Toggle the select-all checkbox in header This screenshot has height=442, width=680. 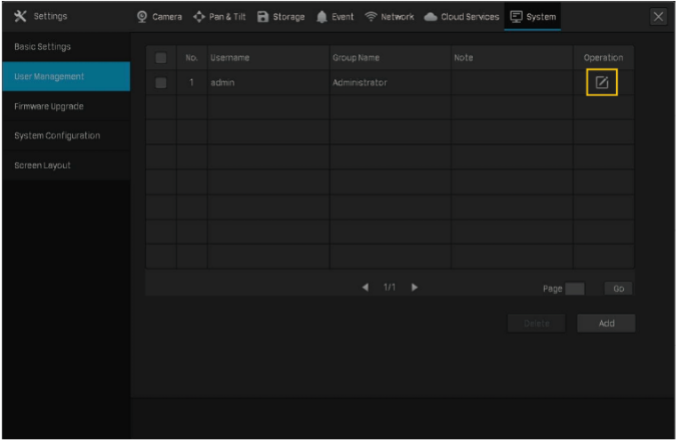[161, 58]
